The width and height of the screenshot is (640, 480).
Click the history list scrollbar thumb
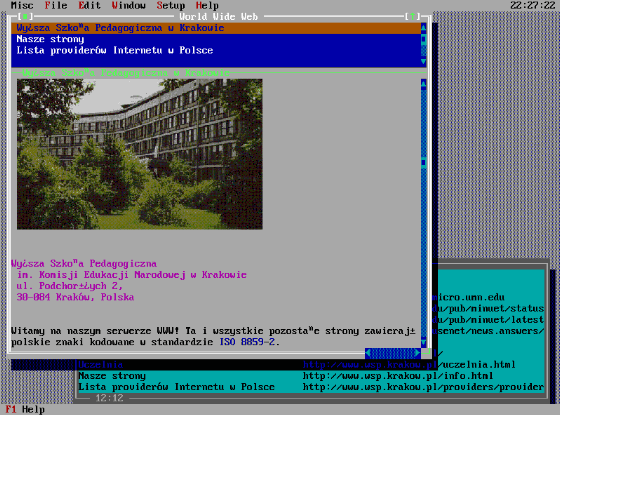pyautogui.click(x=424, y=39)
